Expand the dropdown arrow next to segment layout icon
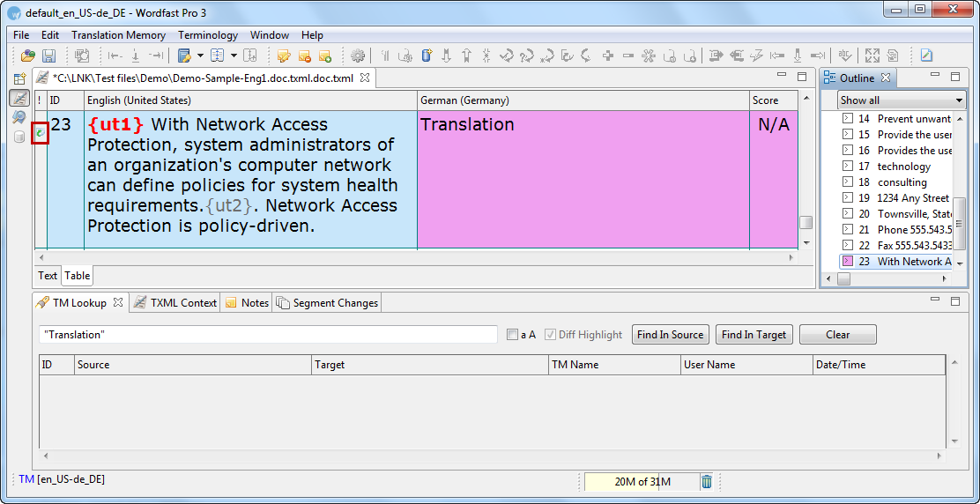The image size is (980, 504). pyautogui.click(x=234, y=56)
